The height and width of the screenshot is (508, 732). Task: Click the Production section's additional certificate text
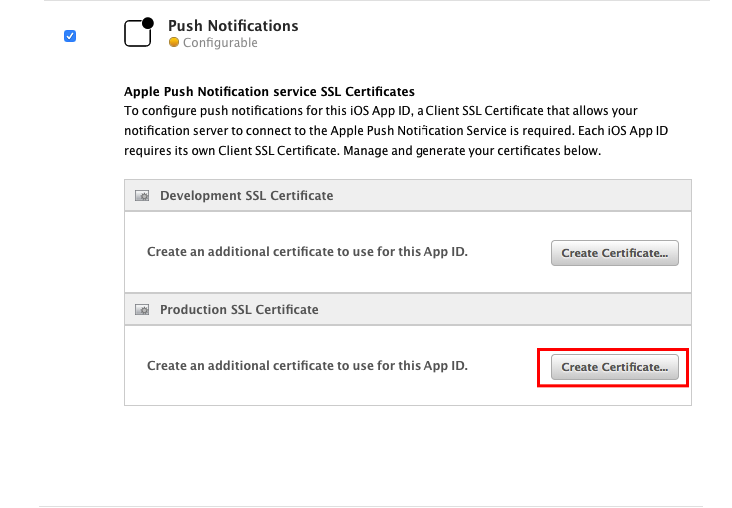307,366
